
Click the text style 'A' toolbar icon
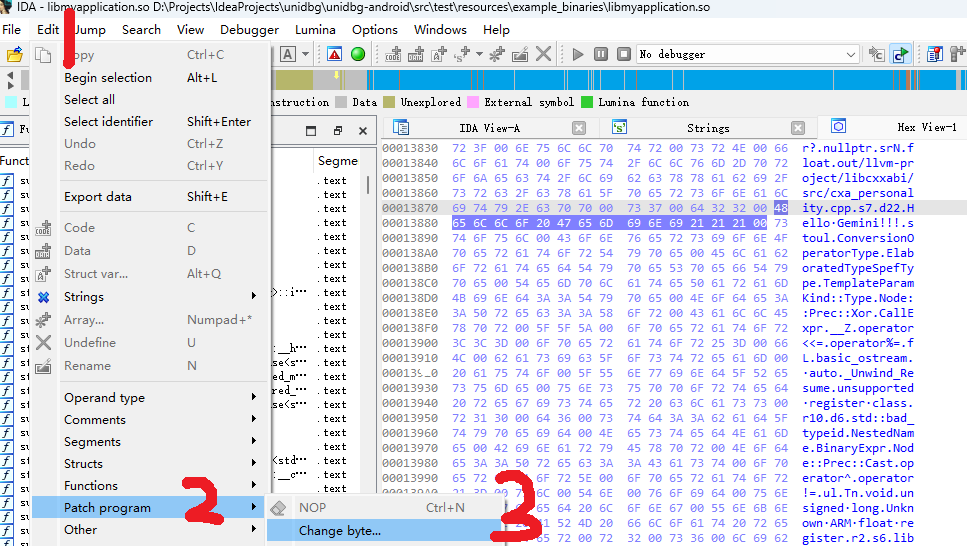(x=287, y=54)
